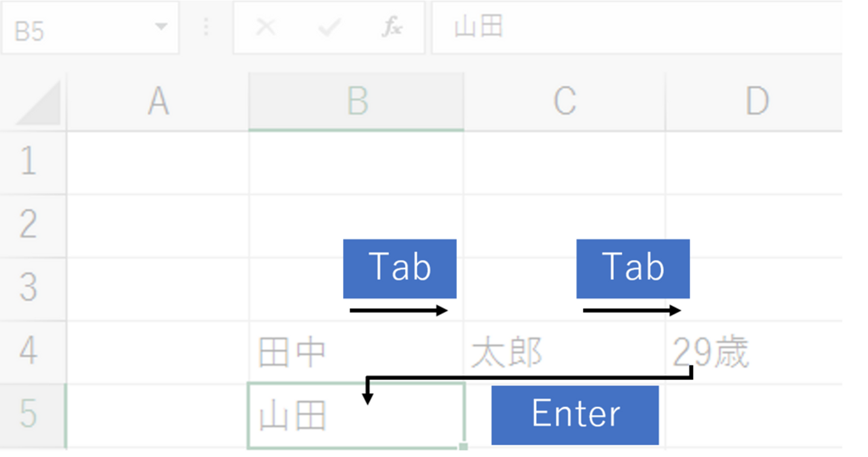Select column D header
This screenshot has width=868, height=457.
[x=756, y=102]
